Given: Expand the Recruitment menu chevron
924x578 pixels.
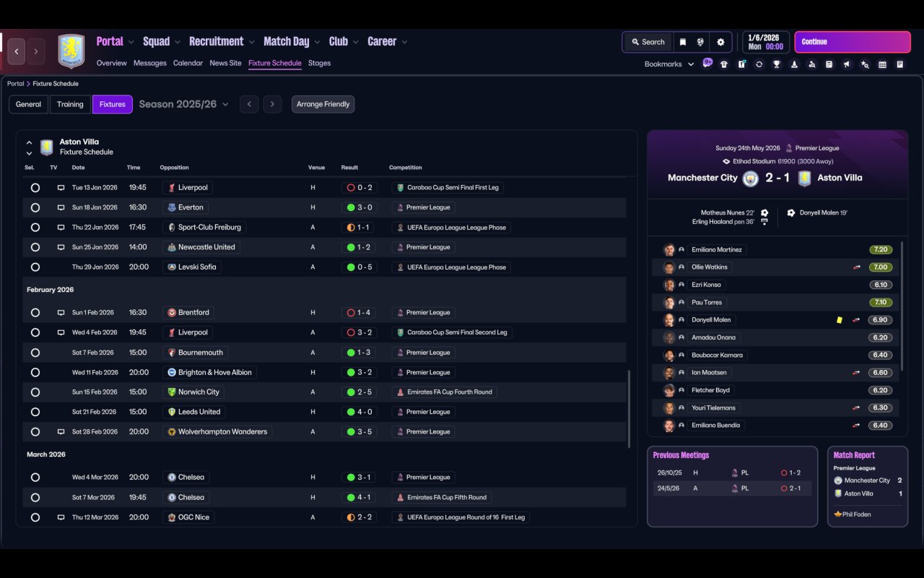Looking at the screenshot, I should point(251,43).
